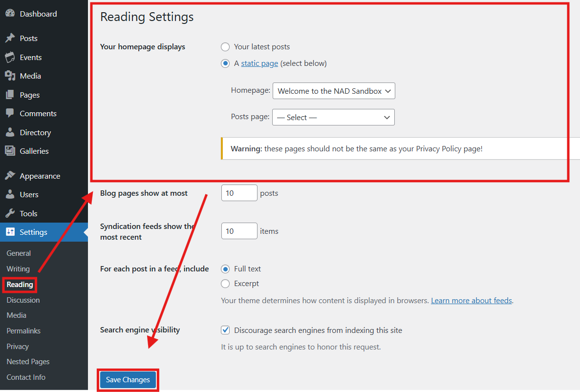Click 'It is up to search engines' note
The image size is (580, 392).
click(301, 347)
